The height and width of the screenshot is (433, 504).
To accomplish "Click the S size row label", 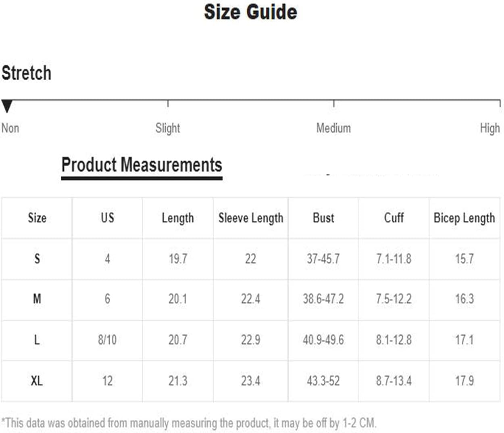I will (37, 258).
